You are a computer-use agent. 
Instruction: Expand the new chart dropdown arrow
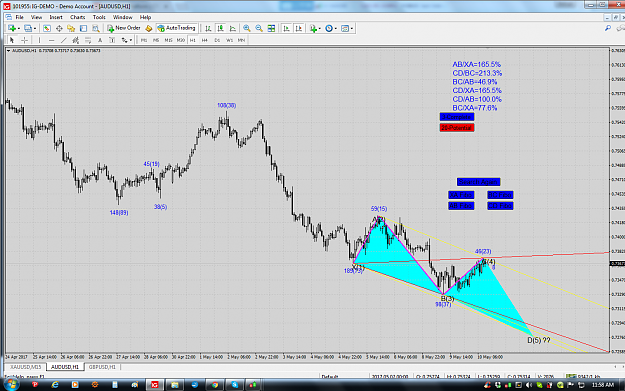18,28
